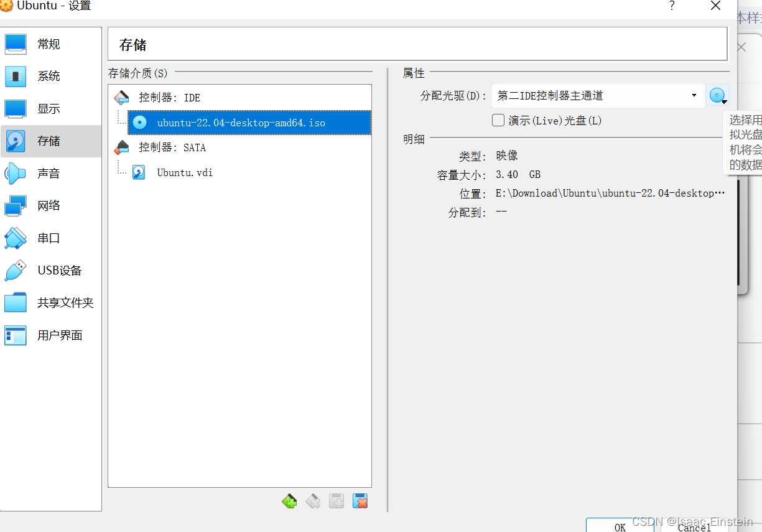
Task: Click the 容量大小 value 3.40 GB
Action: pos(518,175)
